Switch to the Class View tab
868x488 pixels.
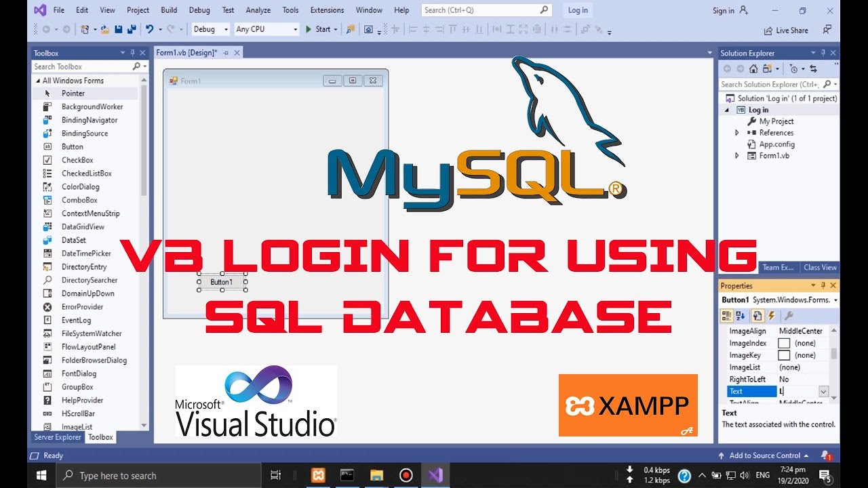[820, 268]
